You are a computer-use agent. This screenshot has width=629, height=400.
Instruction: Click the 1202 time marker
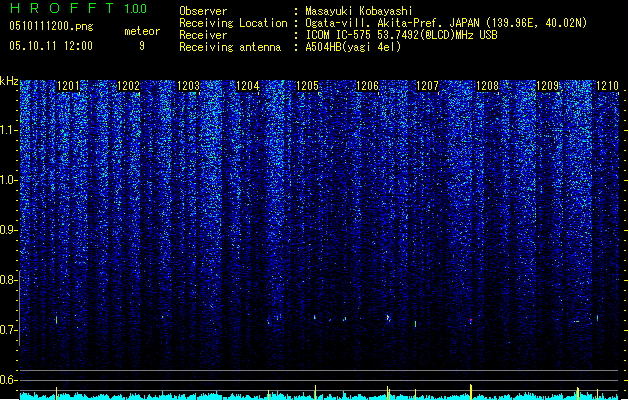(x=128, y=86)
